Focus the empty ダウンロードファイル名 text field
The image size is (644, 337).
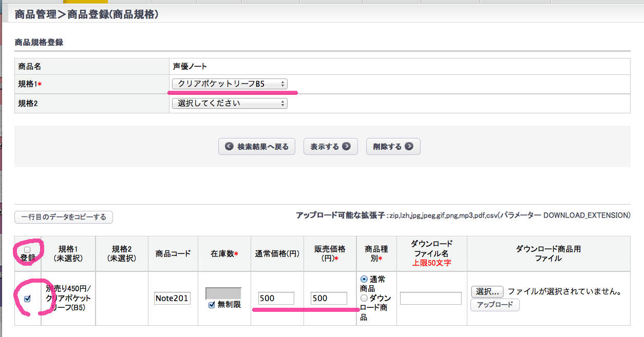[x=431, y=299]
